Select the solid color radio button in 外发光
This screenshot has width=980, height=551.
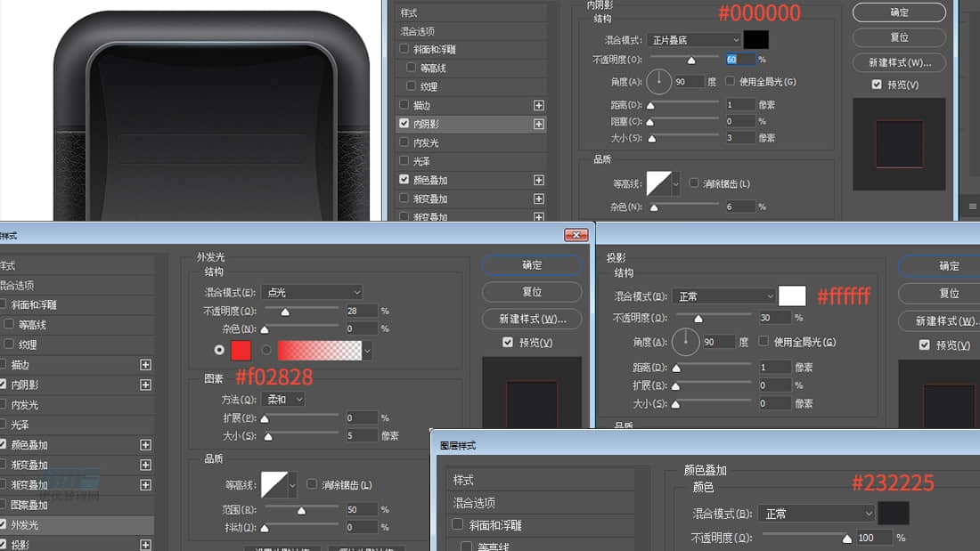[219, 350]
